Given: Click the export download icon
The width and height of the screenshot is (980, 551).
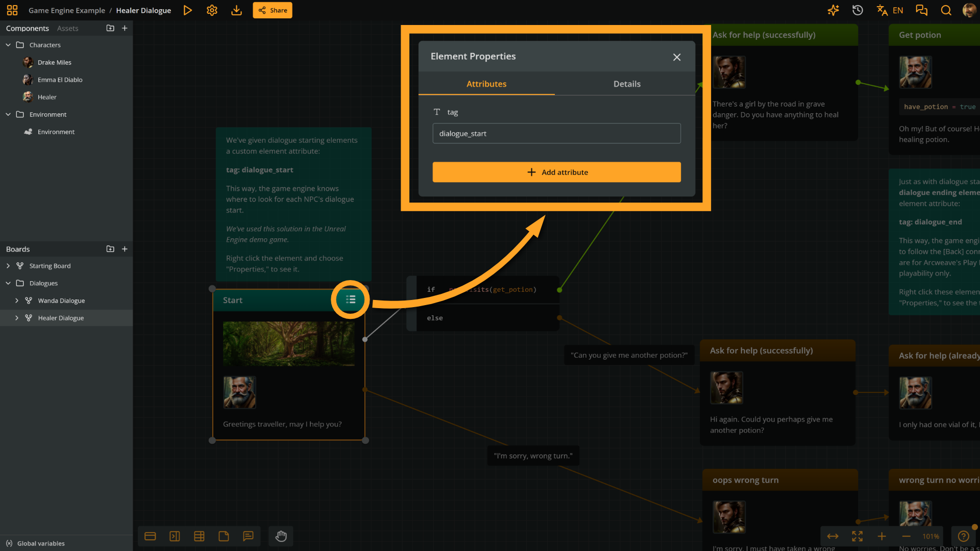Looking at the screenshot, I should pos(236,10).
